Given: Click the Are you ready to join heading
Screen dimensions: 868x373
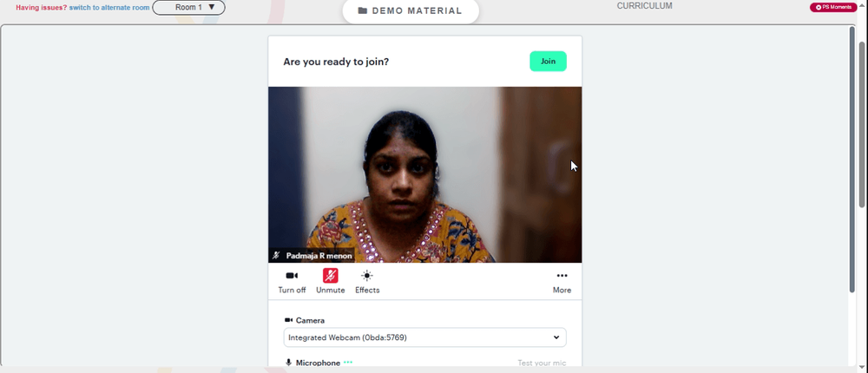Looking at the screenshot, I should (x=336, y=62).
